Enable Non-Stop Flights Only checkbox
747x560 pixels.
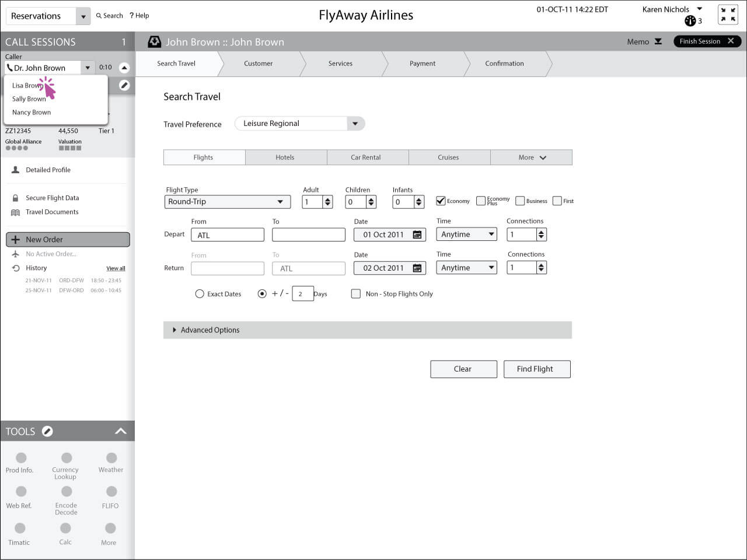click(x=355, y=294)
